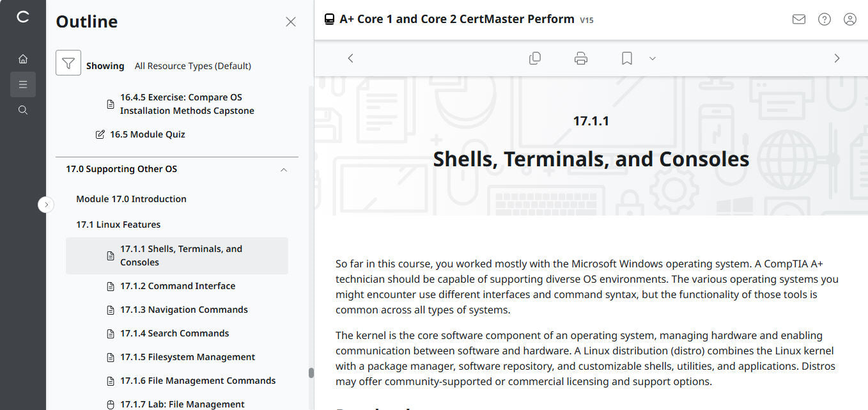Select 17.1.4 Search Commands lesson

[x=174, y=333]
